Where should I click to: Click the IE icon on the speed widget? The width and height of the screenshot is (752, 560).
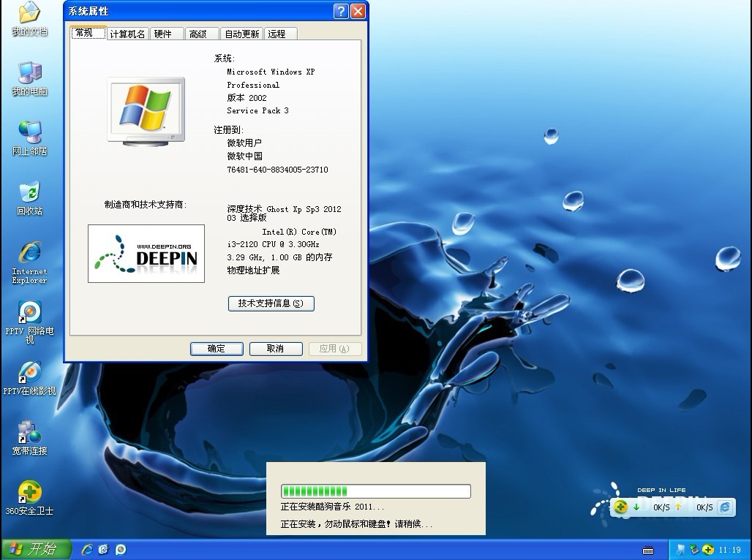click(x=724, y=507)
